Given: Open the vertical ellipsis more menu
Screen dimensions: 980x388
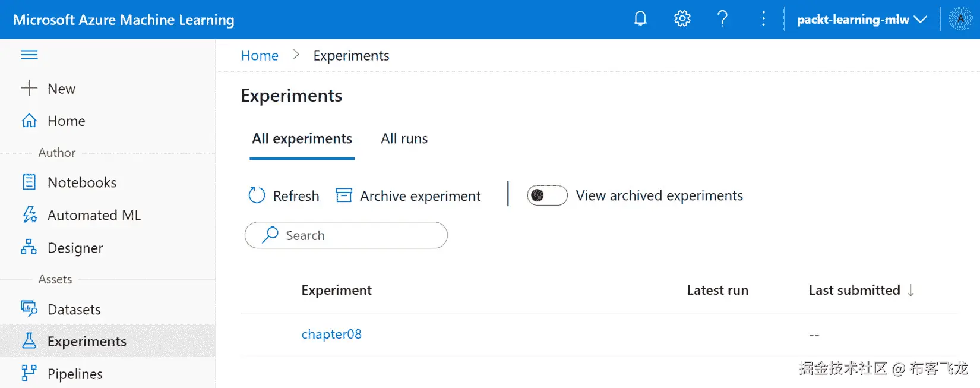Looking at the screenshot, I should pyautogui.click(x=763, y=19).
